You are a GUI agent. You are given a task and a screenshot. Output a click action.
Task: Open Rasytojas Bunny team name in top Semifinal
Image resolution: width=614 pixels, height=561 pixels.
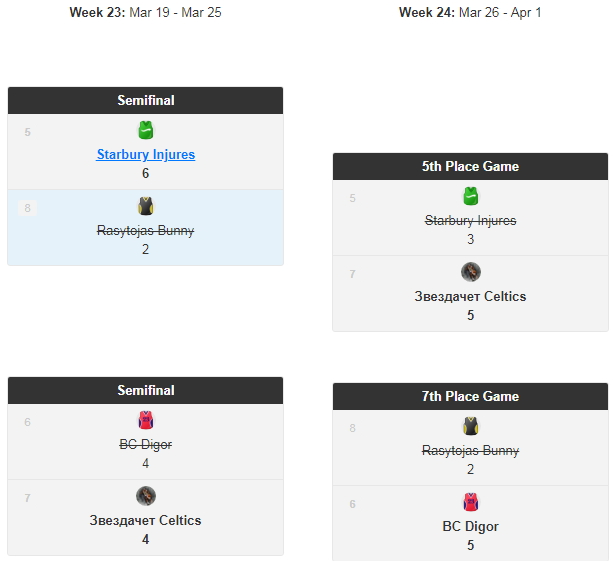[x=146, y=231]
